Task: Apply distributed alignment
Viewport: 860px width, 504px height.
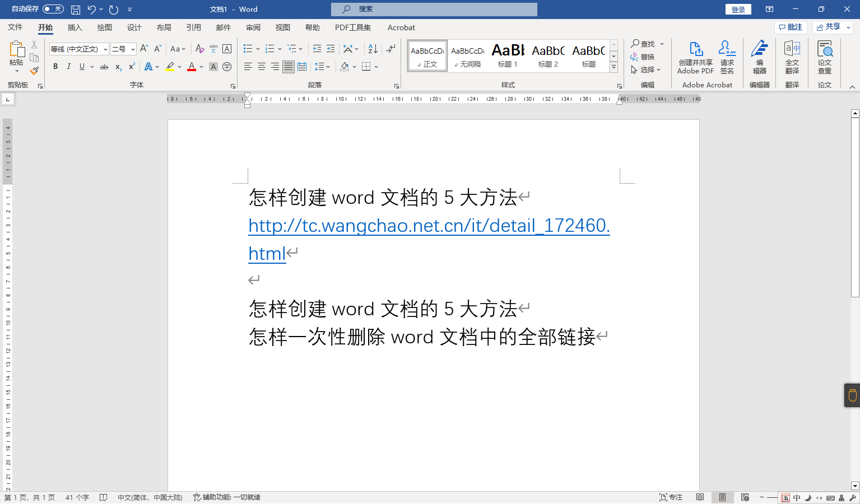Action: click(302, 67)
